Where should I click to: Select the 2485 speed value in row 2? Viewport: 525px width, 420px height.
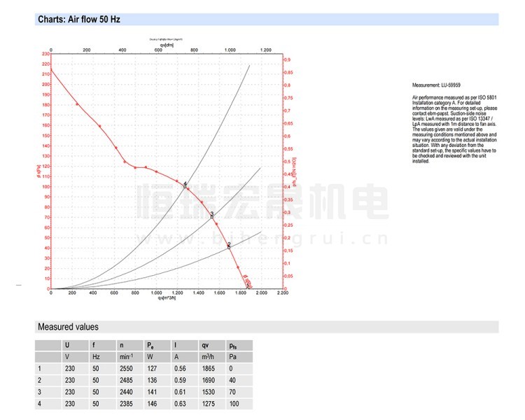point(126,381)
